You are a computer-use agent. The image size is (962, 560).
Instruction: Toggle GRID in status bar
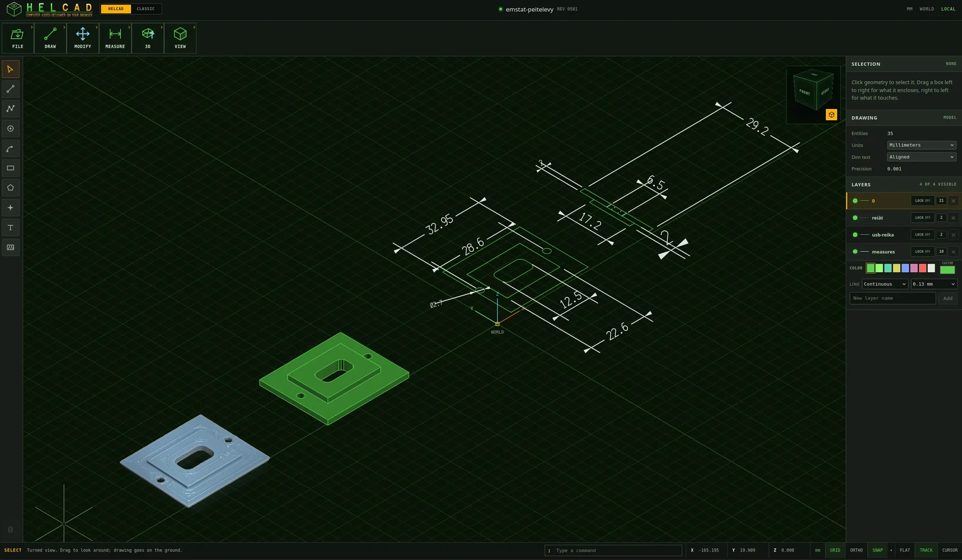835,550
